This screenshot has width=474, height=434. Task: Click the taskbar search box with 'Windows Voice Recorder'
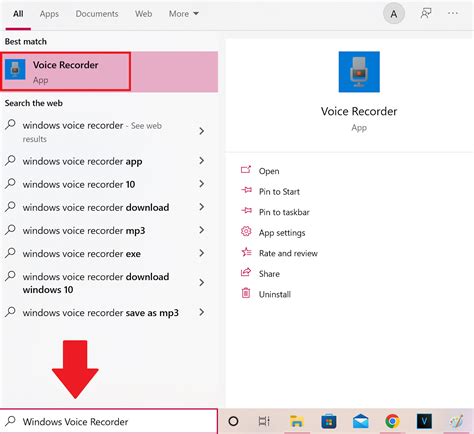(x=109, y=422)
